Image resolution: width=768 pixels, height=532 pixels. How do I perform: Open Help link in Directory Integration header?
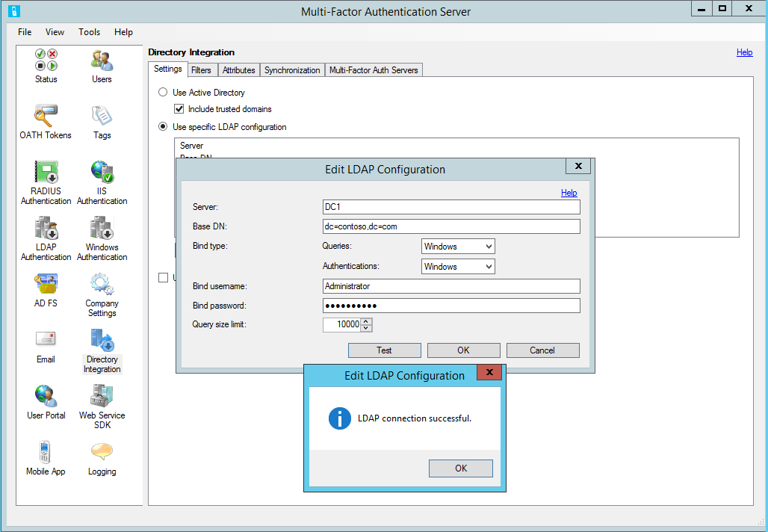coord(745,52)
